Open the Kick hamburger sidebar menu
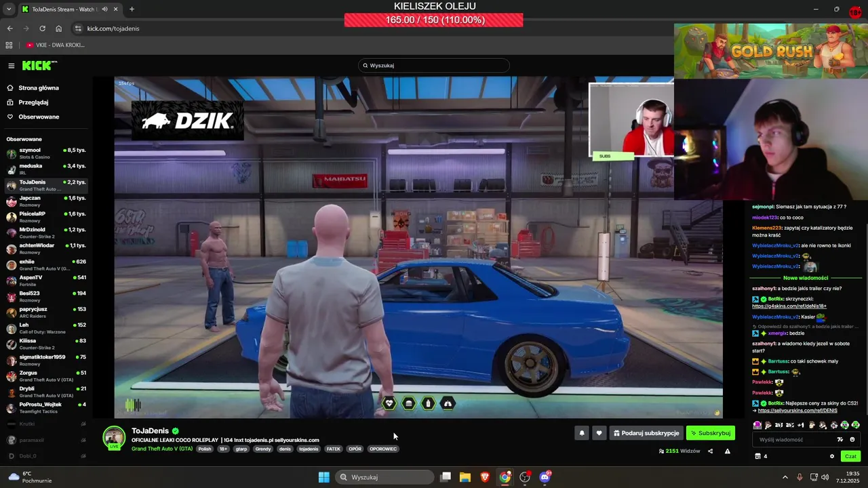 point(12,66)
